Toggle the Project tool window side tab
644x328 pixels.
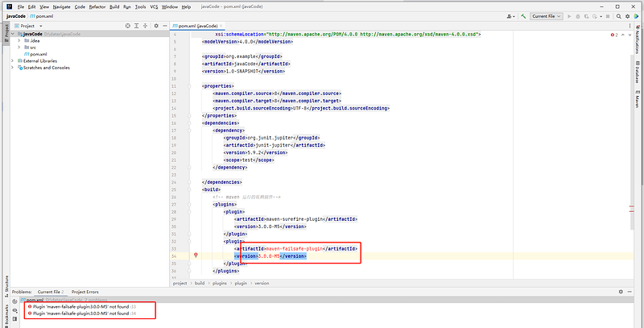tap(6, 31)
